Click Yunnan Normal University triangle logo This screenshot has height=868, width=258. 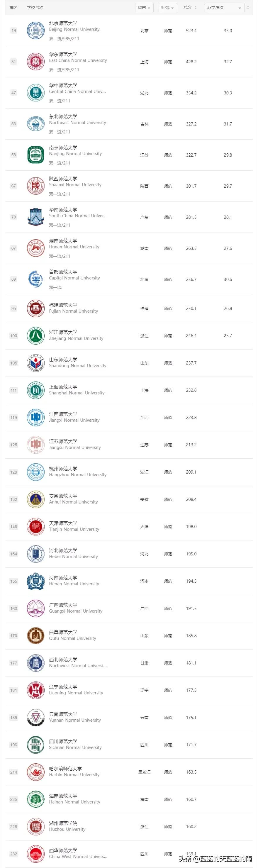point(36,718)
